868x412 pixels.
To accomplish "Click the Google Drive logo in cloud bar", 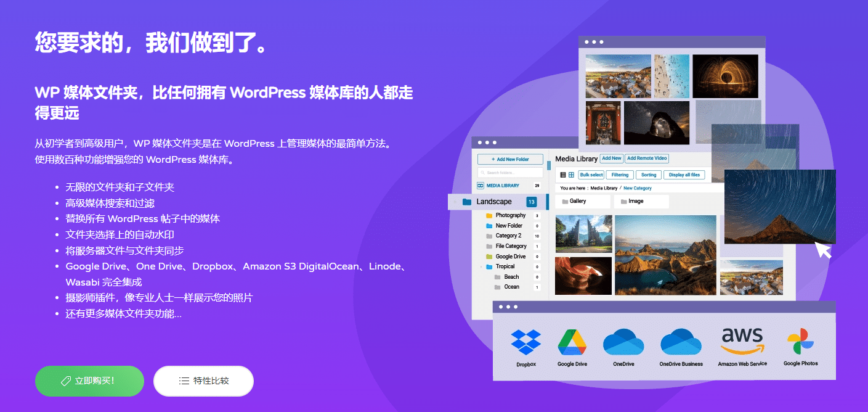I will [572, 343].
